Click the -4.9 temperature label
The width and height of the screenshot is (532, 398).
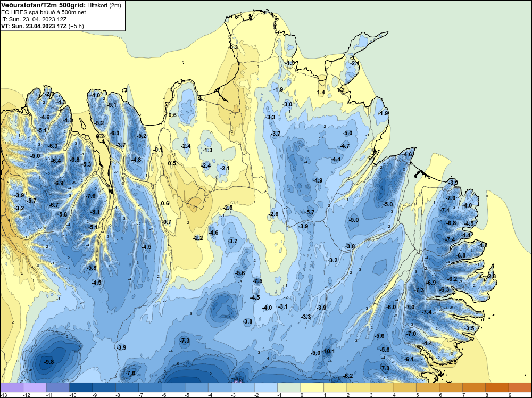click(x=318, y=180)
